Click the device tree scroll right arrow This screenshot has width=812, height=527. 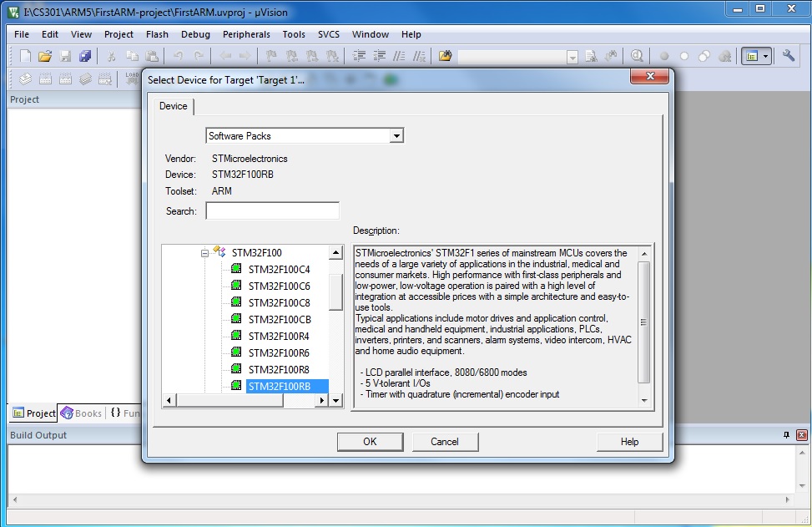(322, 400)
